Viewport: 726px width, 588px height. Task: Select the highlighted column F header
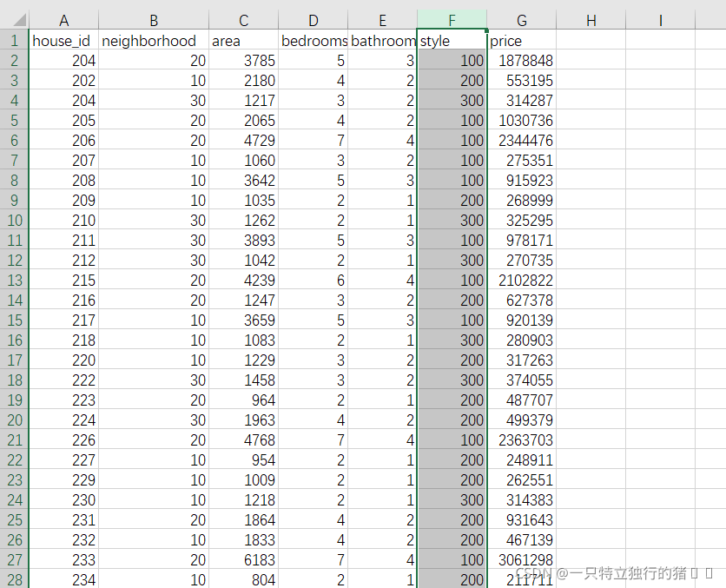click(x=452, y=20)
